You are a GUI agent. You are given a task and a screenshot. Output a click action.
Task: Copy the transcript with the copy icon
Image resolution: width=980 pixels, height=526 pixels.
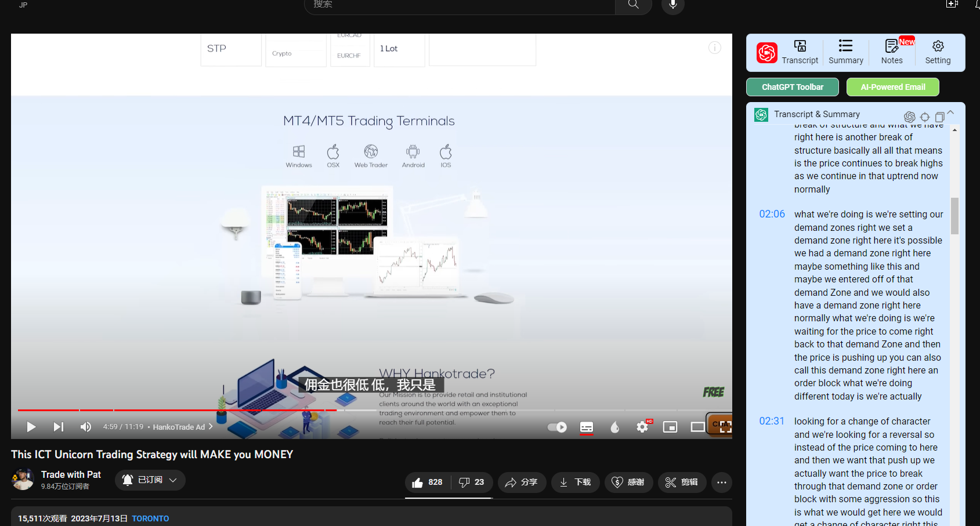click(x=940, y=117)
